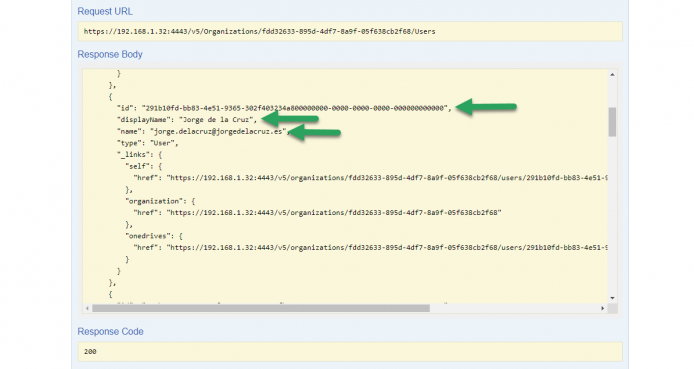Click the Response Body heading
The image size is (694, 369).
tap(110, 54)
